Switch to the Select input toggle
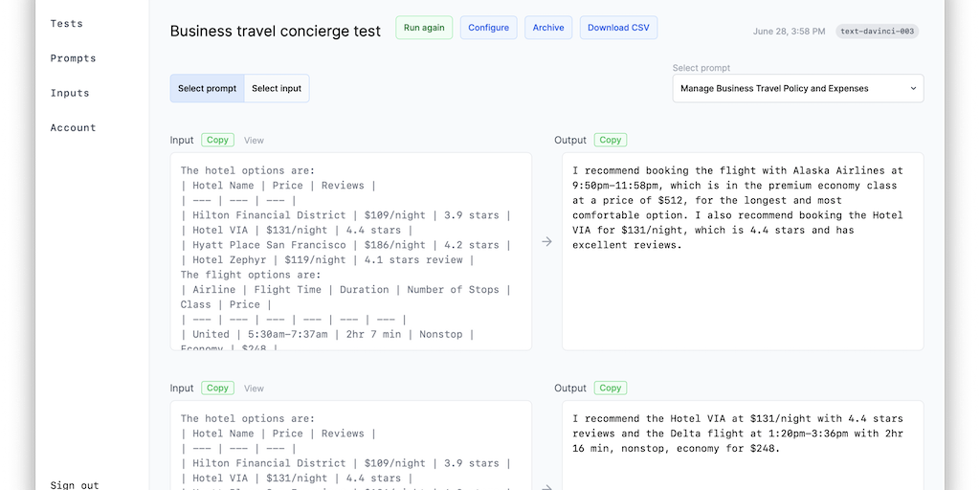This screenshot has height=490, width=980. [277, 89]
